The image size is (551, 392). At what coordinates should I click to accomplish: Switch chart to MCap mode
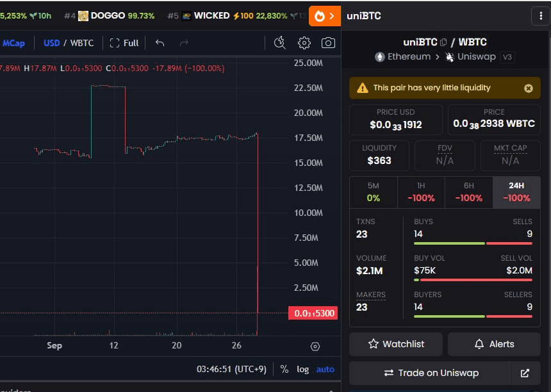click(13, 43)
